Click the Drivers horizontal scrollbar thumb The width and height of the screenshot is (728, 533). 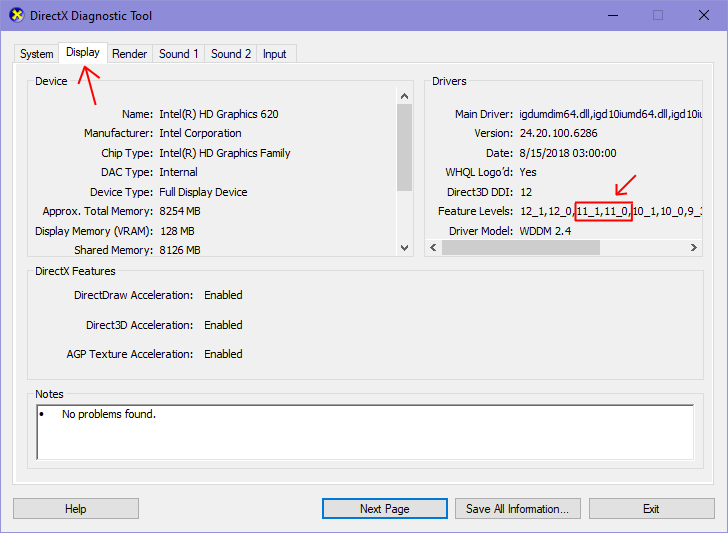[520, 247]
